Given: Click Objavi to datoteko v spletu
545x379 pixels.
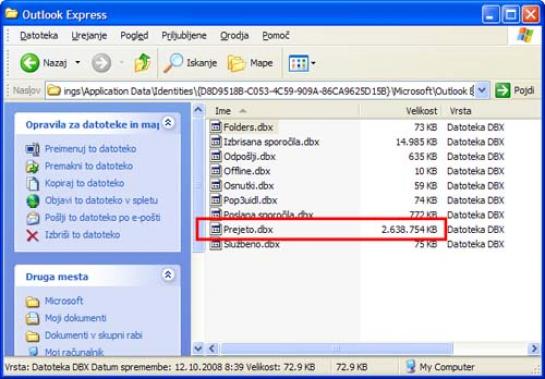Looking at the screenshot, I should (x=101, y=200).
